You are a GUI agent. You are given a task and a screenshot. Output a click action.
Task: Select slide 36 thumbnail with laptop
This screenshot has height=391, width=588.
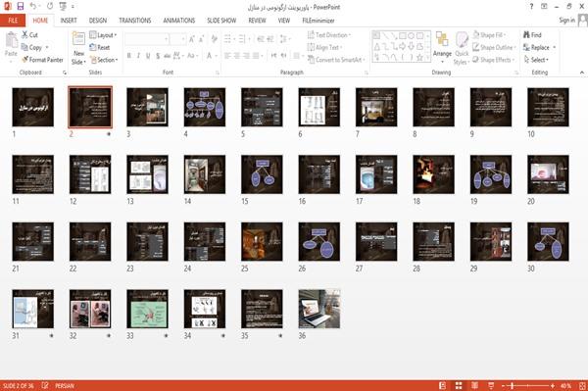click(x=319, y=309)
